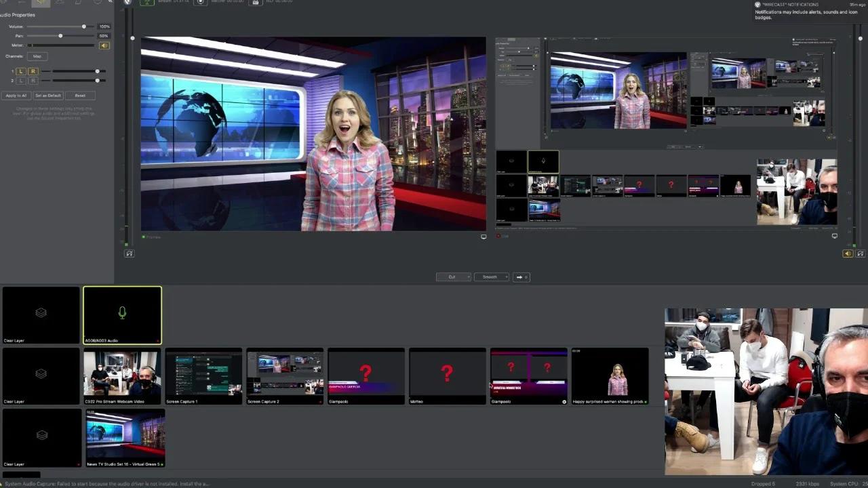Select the News TV Studio Set 16 thumbnail

[x=125, y=437]
